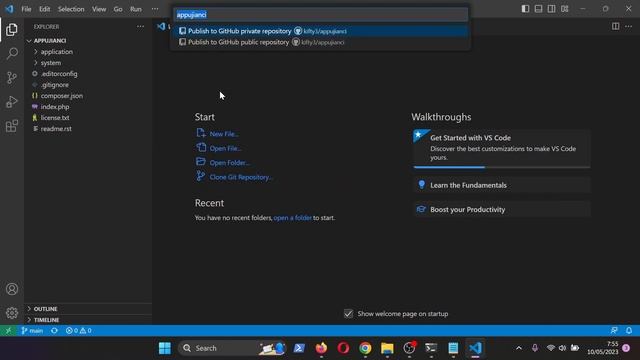Open the Go menu
The height and width of the screenshot is (360, 640).
(x=118, y=9)
